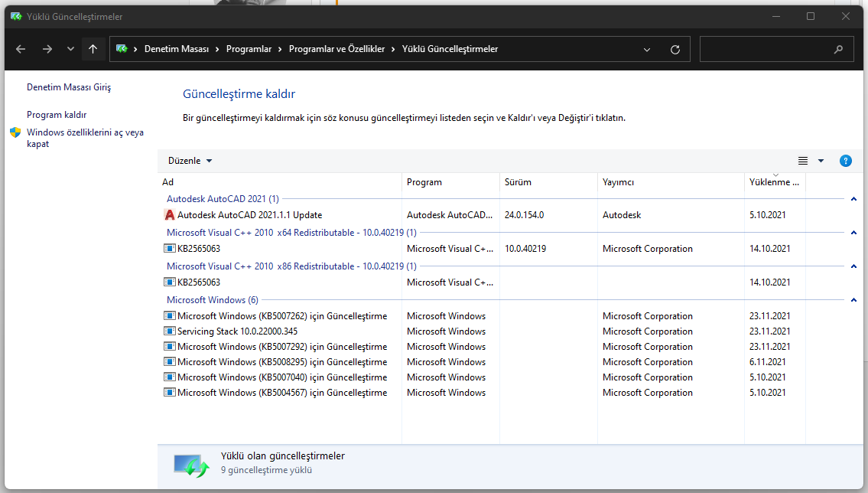Click version 24.0.154.0 cell
Image resolution: width=868 pixels, height=493 pixels.
point(524,215)
